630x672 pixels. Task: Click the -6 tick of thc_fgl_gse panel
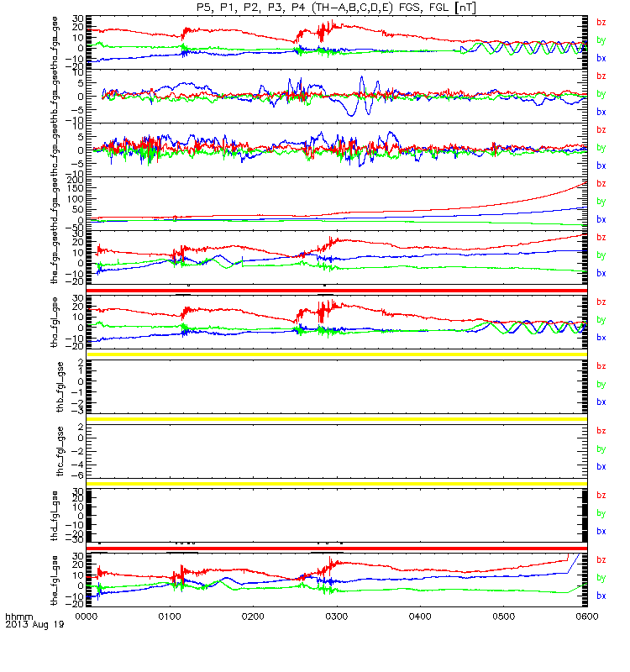77,475
